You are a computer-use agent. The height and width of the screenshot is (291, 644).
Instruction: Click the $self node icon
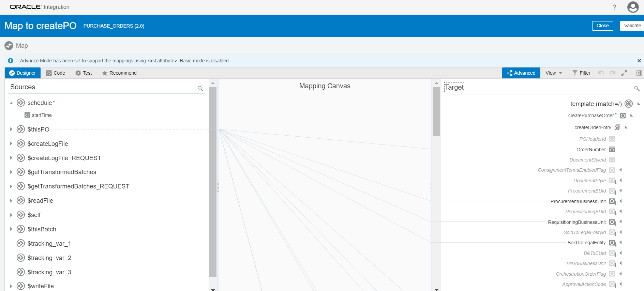point(21,215)
